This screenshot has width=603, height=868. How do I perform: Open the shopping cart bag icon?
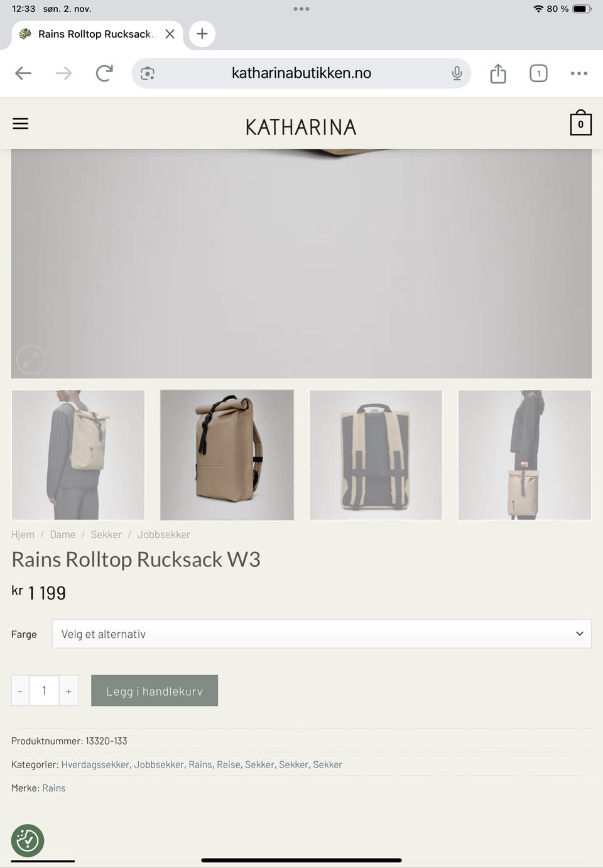pos(580,123)
